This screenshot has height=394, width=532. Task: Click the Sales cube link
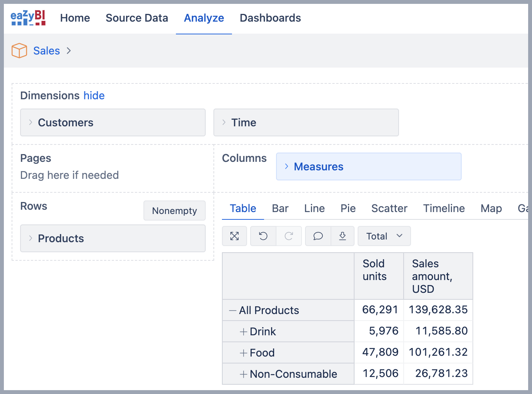46,51
